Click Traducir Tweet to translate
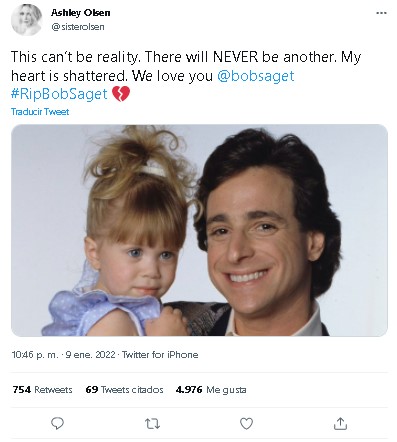The image size is (397, 442). (x=40, y=112)
